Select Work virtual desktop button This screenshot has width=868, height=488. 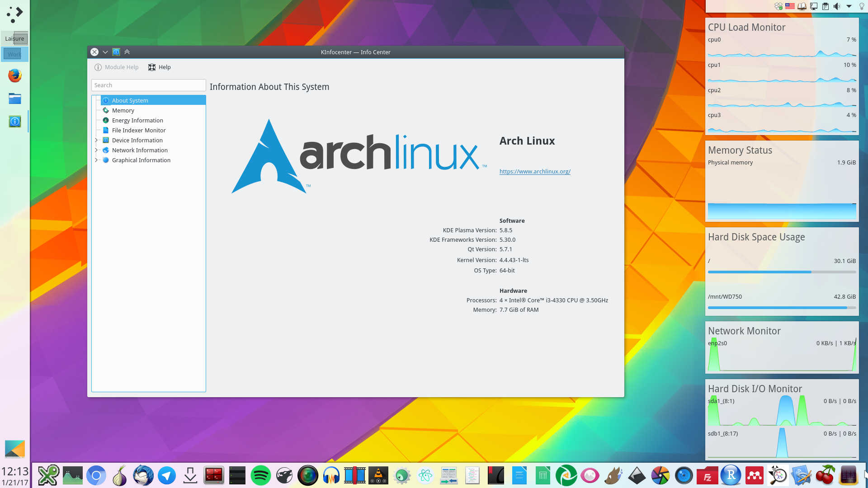tap(14, 54)
